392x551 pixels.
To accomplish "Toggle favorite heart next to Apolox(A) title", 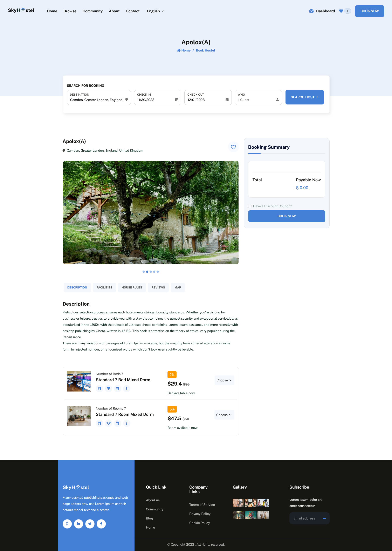I will point(233,147).
